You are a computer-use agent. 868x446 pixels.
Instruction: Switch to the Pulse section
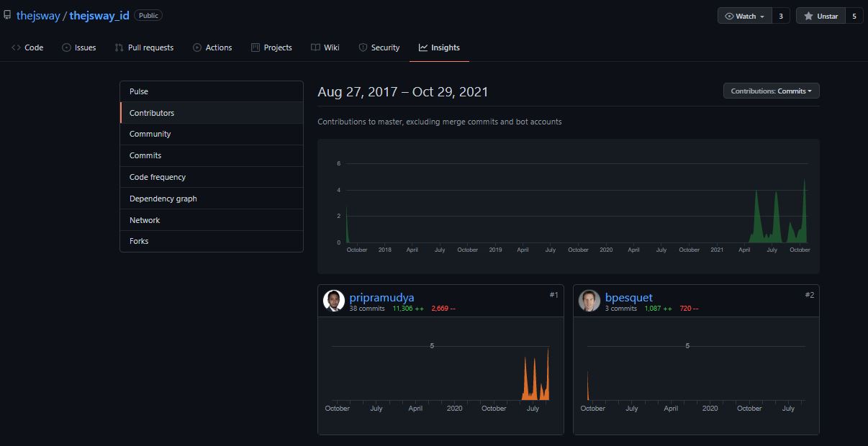tap(137, 91)
